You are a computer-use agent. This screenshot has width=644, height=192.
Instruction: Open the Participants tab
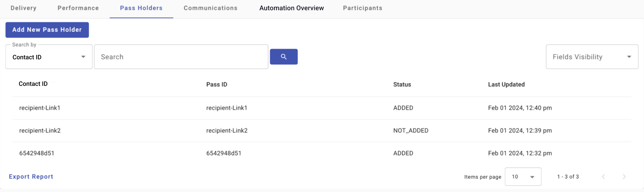click(363, 8)
